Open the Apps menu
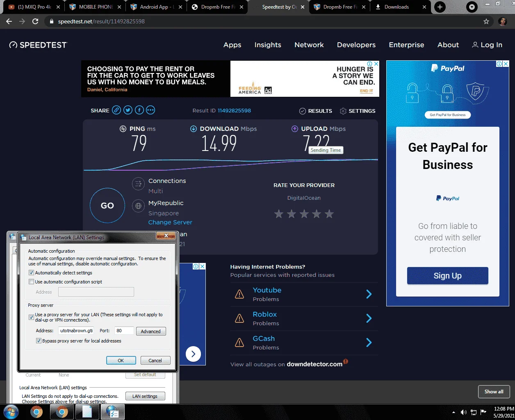 click(x=232, y=45)
